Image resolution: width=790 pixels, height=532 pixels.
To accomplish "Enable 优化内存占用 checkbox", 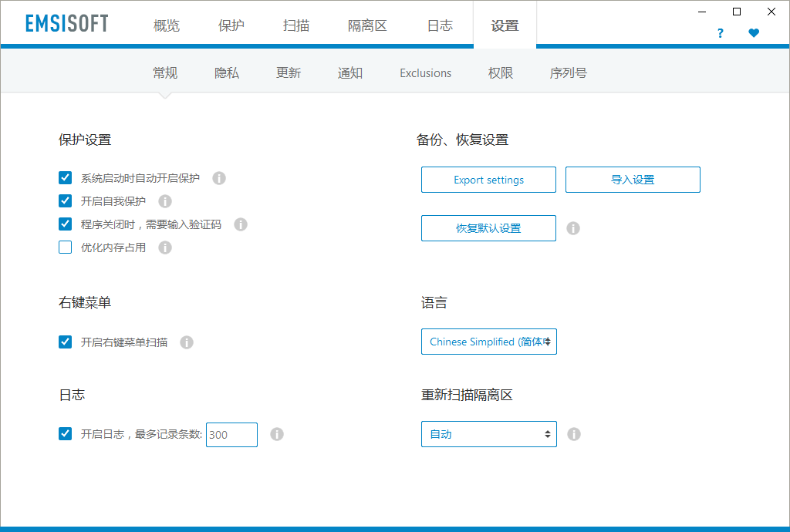I will (x=65, y=247).
